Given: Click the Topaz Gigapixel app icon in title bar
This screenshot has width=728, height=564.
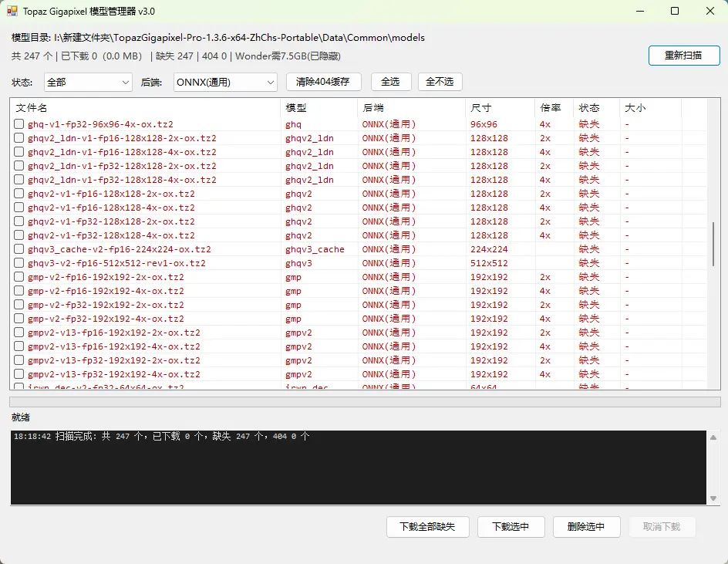Looking at the screenshot, I should (12, 11).
